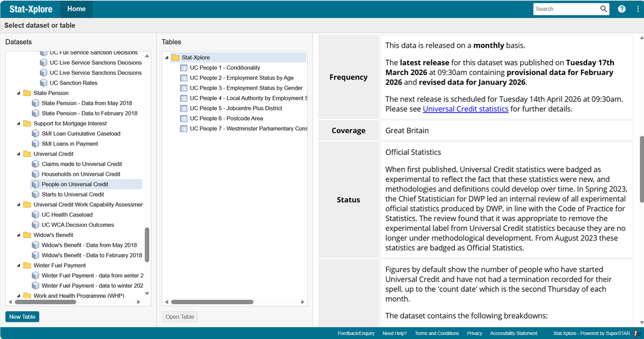
Task: Open the three-dot options menu
Action: click(x=638, y=9)
